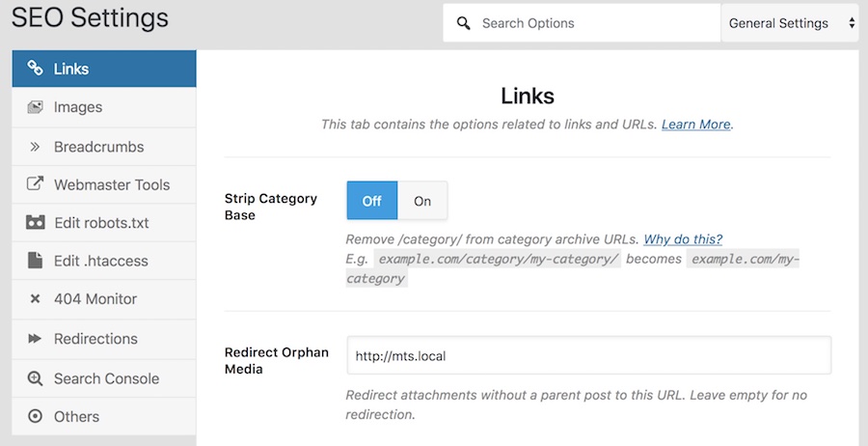Focus the Search Options text box
The image size is (868, 446).
pyautogui.click(x=582, y=23)
